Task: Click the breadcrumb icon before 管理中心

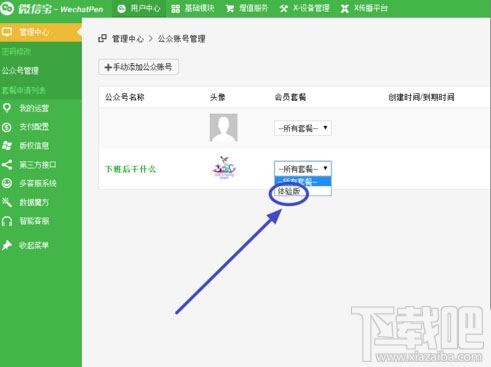Action: pyautogui.click(x=102, y=38)
